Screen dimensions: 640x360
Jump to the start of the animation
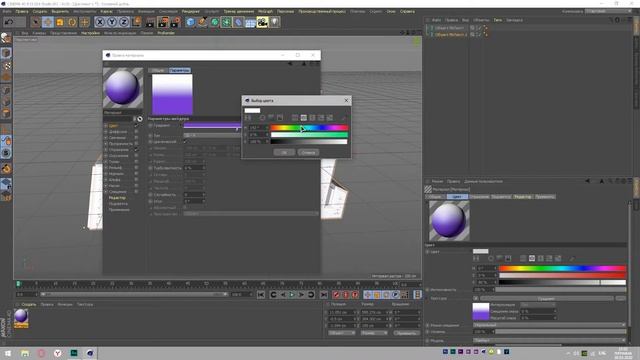(x=261, y=294)
